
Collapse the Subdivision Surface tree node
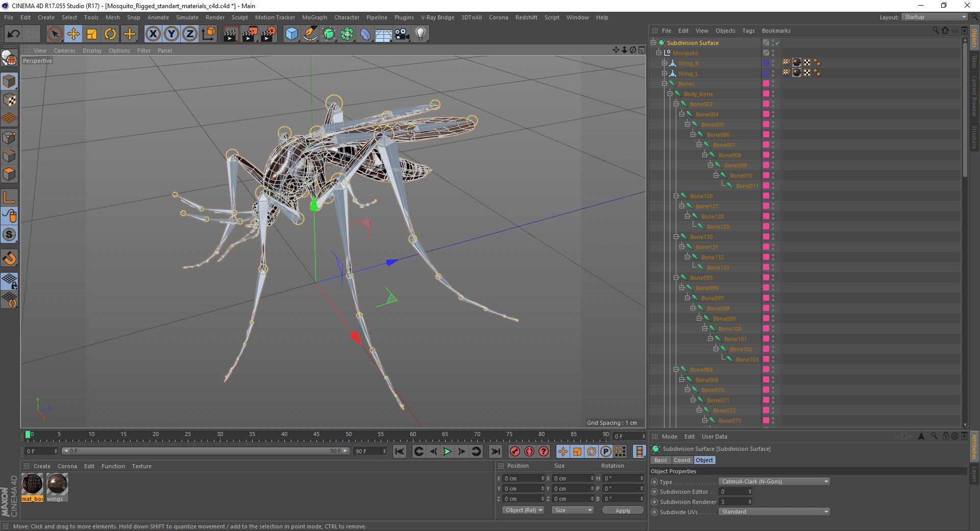[x=653, y=42]
